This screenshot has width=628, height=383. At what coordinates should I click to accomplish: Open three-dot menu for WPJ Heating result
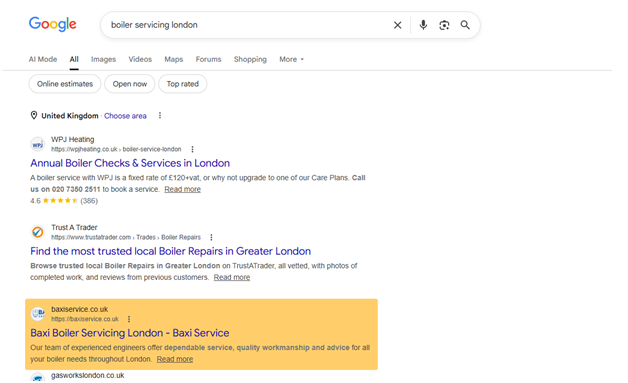(192, 149)
